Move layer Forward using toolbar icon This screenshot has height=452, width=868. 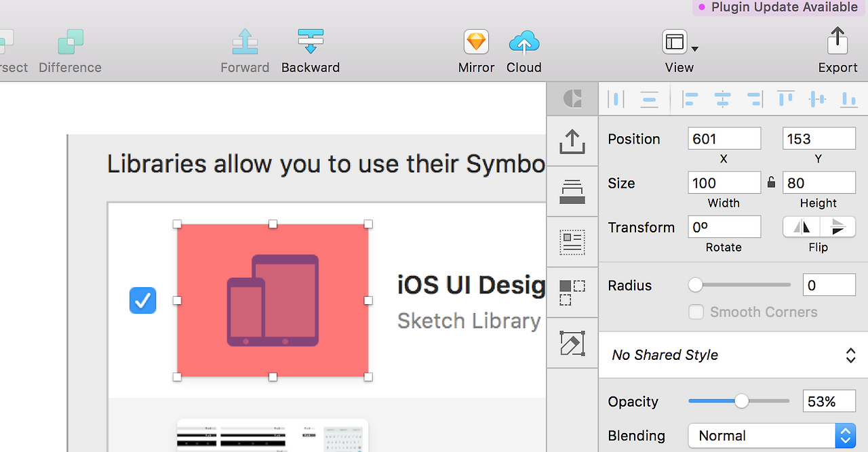[x=245, y=42]
